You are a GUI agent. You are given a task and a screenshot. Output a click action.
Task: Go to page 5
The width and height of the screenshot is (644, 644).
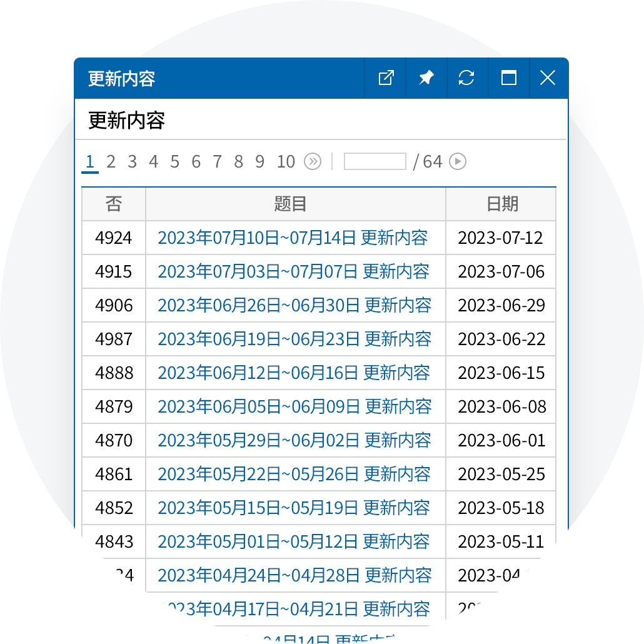174,162
